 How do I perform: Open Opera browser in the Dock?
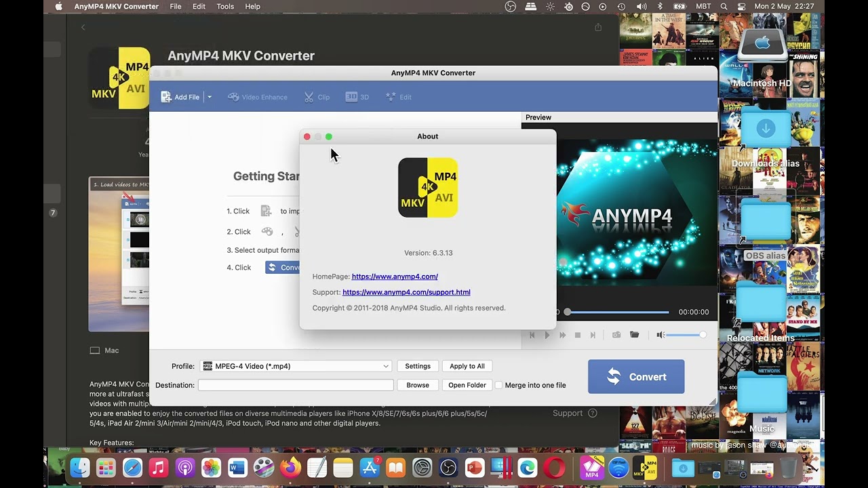[x=554, y=468]
